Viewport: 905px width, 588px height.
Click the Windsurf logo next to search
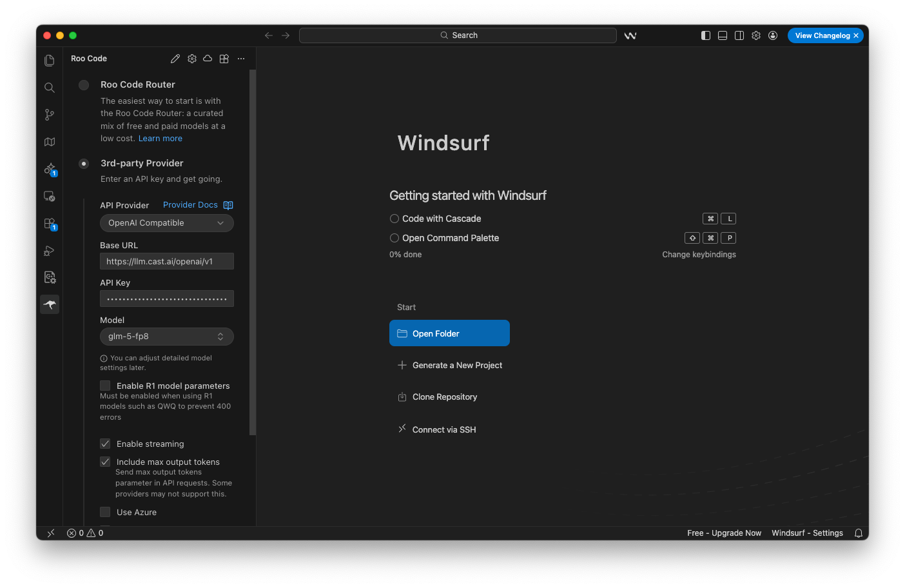click(x=630, y=35)
